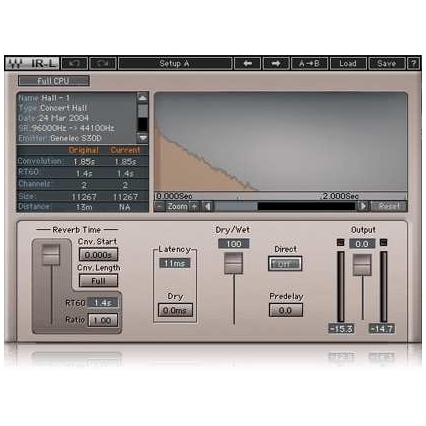Image resolution: width=426 pixels, height=426 pixels.
Task: Click the Output gain value 0.0 field
Action: [362, 244]
